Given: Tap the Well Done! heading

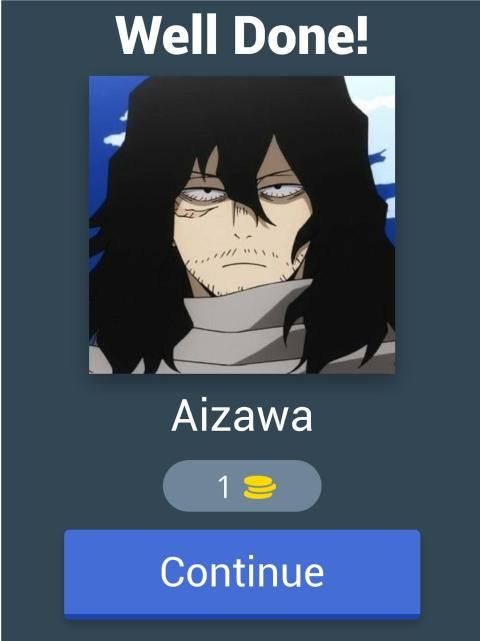Looking at the screenshot, I should [x=242, y=35].
